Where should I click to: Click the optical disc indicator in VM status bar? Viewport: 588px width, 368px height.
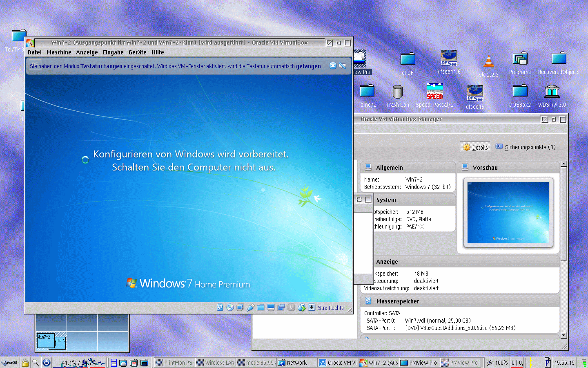tap(230, 307)
